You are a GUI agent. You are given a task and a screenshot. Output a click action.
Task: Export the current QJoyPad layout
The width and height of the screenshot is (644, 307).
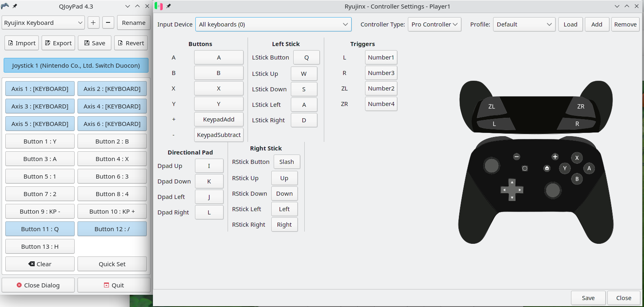[x=58, y=43]
